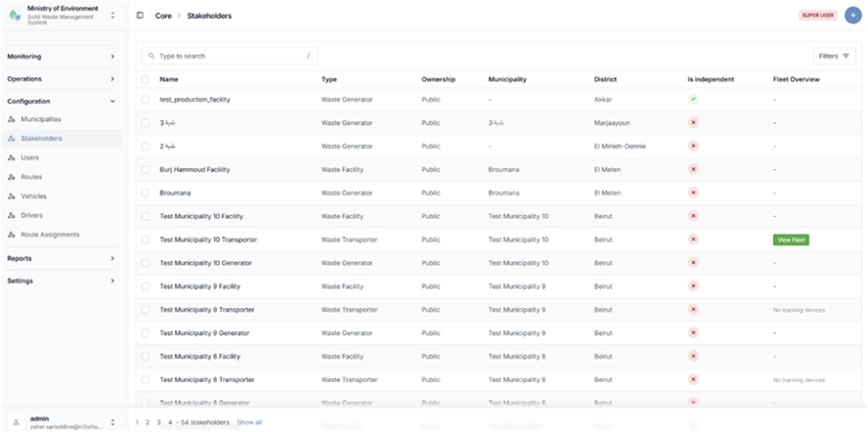Click the Municipalites sidebar icon
Image resolution: width=868 pixels, height=432 pixels.
(x=11, y=119)
